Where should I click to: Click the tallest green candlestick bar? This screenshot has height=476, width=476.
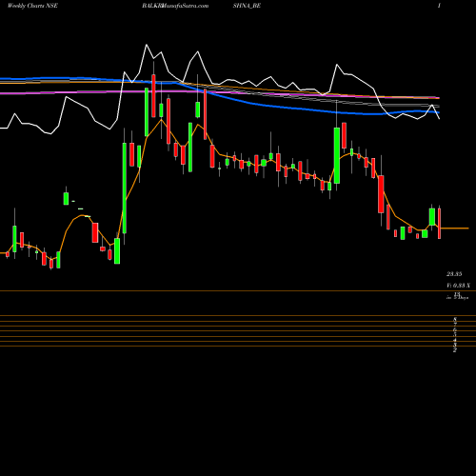point(125,188)
